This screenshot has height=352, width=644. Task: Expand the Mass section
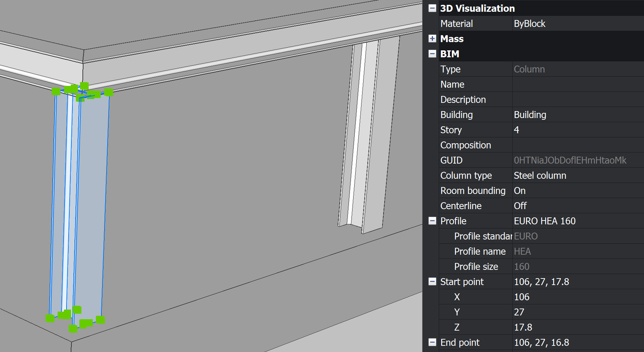(432, 38)
